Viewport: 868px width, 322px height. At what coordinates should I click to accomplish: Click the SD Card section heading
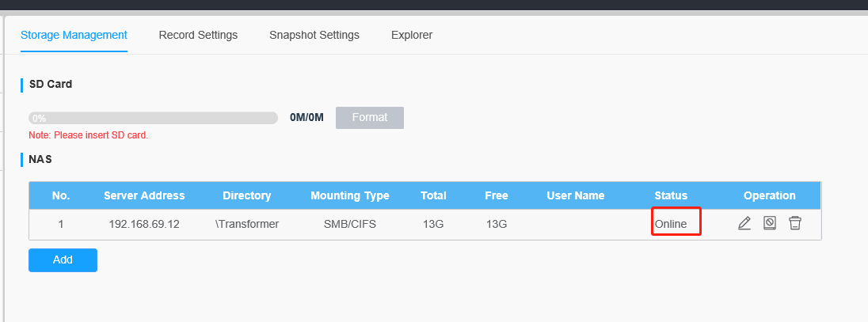(51, 84)
